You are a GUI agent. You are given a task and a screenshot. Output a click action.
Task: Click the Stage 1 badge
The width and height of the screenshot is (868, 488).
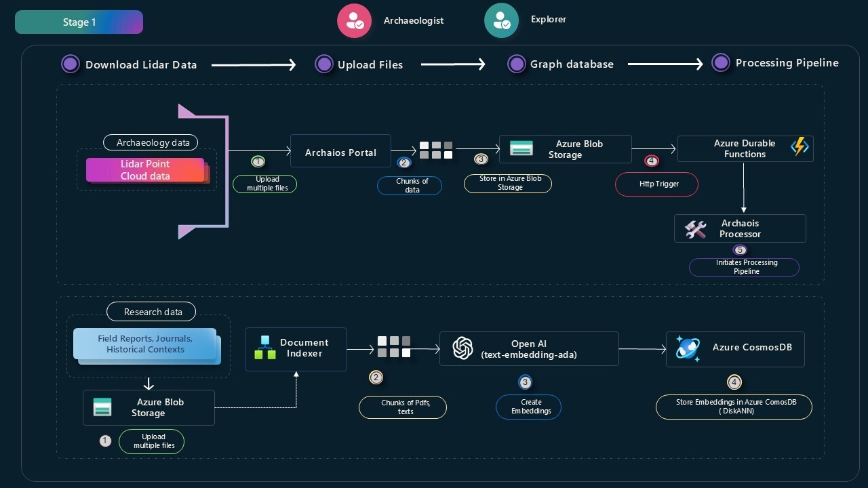pyautogui.click(x=79, y=22)
